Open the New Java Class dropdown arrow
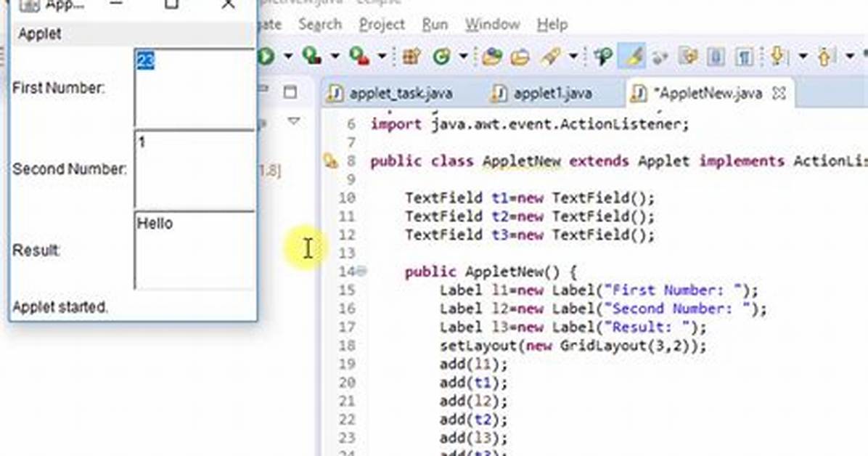 pyautogui.click(x=463, y=56)
